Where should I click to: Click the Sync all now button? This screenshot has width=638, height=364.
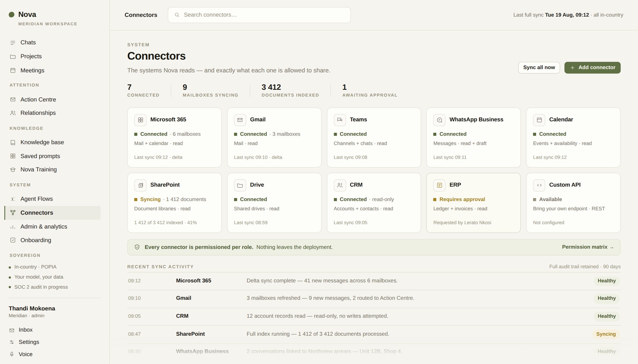click(x=539, y=67)
